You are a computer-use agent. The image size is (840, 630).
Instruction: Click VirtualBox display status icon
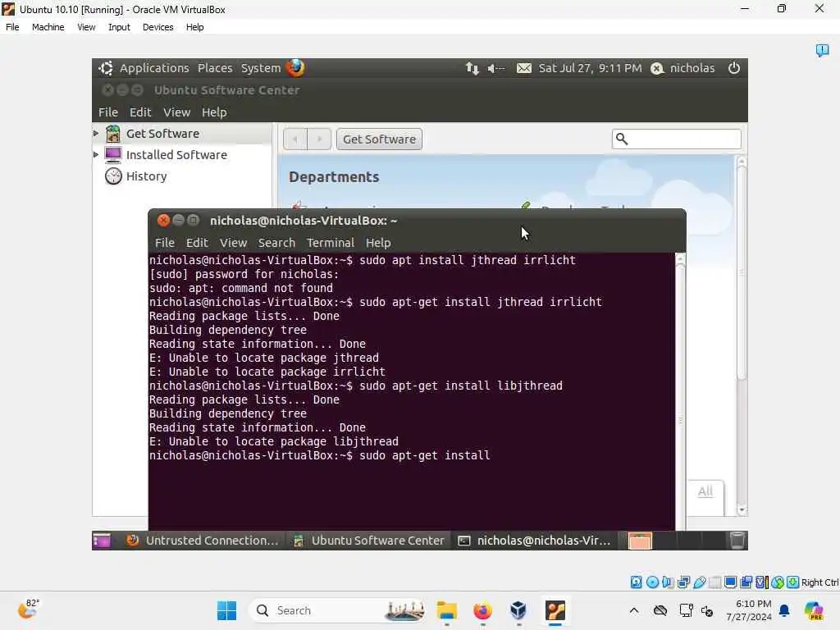click(x=730, y=582)
